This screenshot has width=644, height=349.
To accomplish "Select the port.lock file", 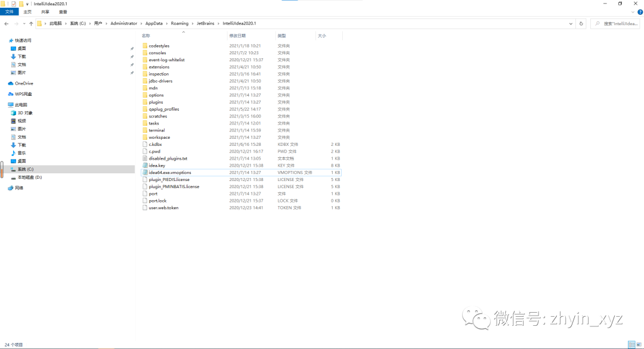I will point(157,201).
